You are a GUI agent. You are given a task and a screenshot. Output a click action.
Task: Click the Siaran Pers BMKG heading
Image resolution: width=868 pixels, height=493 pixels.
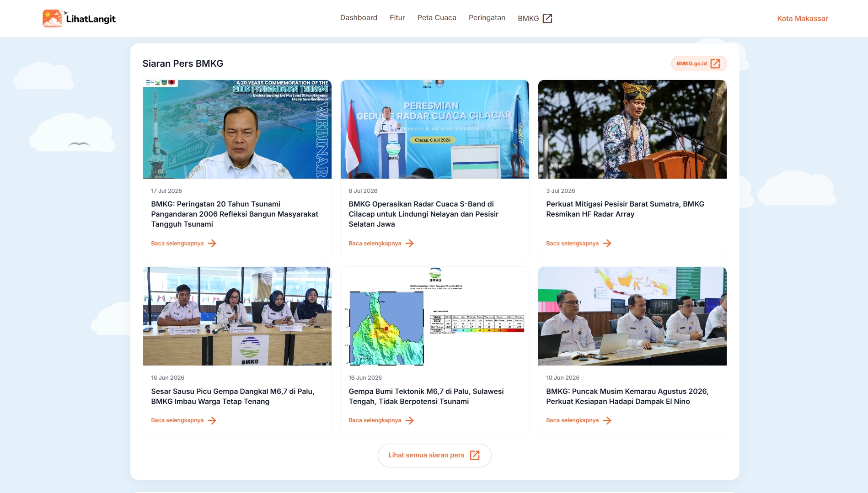point(183,64)
